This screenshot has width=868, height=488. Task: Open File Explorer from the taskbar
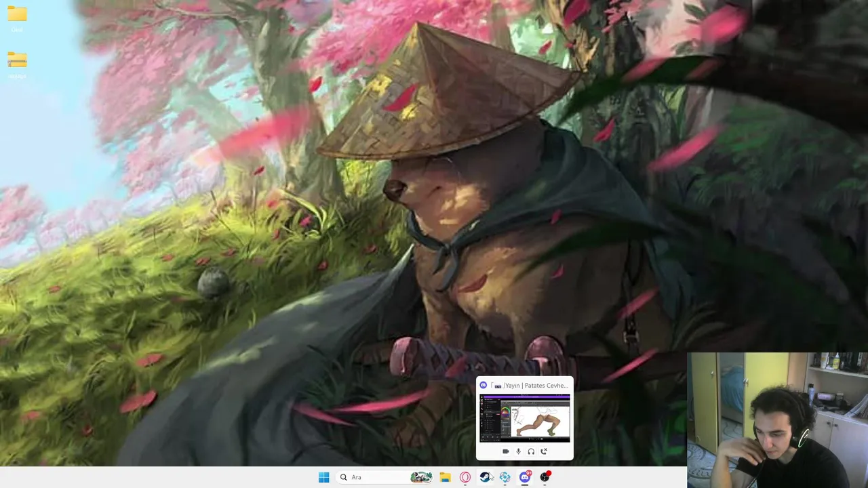[x=445, y=477]
